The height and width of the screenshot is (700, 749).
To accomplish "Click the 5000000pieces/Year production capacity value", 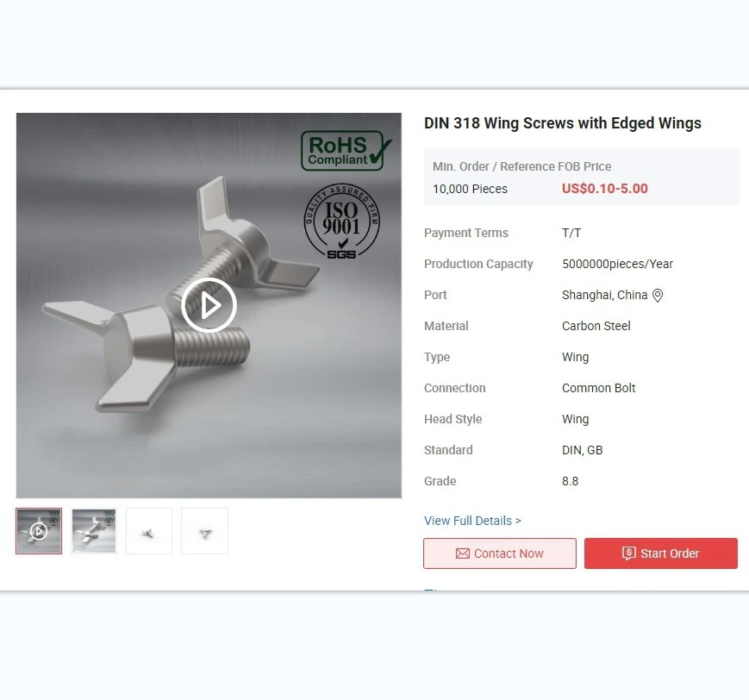I will [x=617, y=264].
